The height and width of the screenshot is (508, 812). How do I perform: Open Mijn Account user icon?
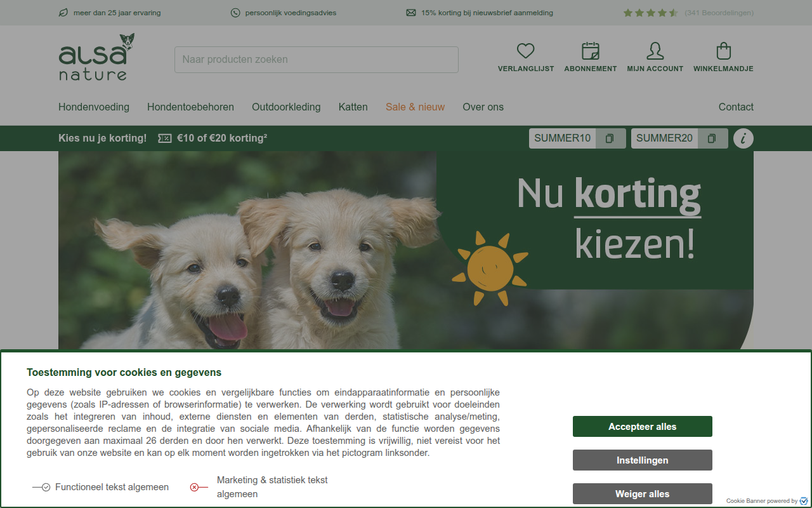(655, 51)
